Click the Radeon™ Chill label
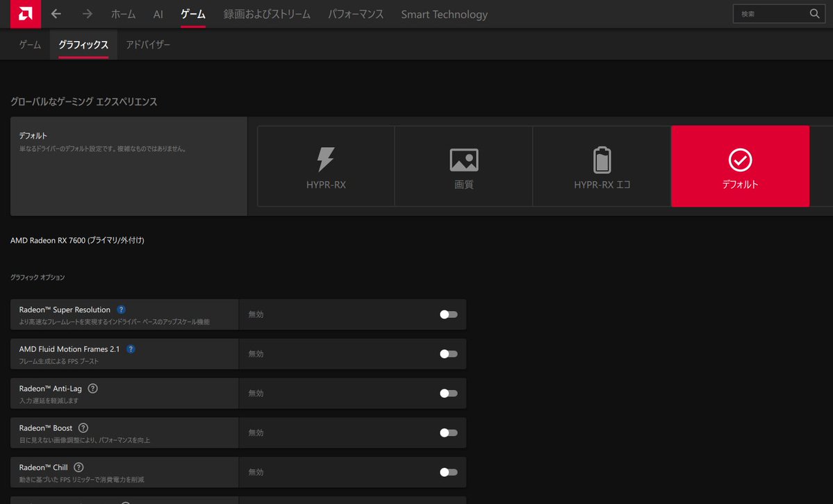The height and width of the screenshot is (504, 833). (x=44, y=467)
